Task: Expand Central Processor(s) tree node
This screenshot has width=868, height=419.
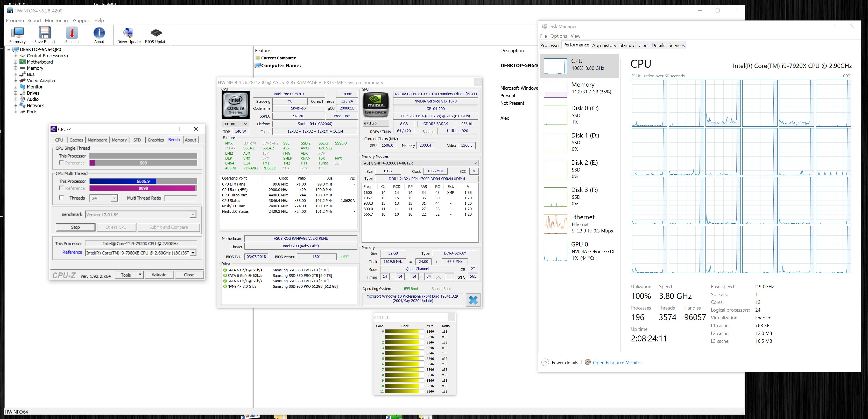Action: coord(16,56)
